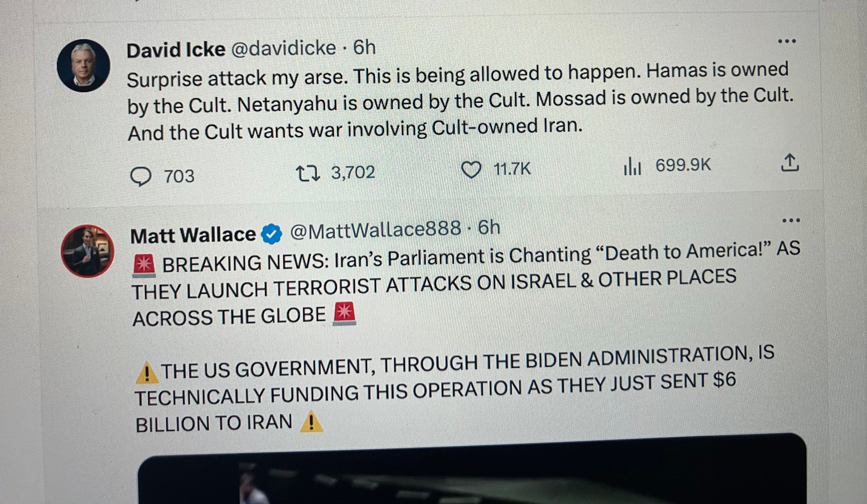Open more options on David Icke tweet
The width and height of the screenshot is (867, 504).
787,41
